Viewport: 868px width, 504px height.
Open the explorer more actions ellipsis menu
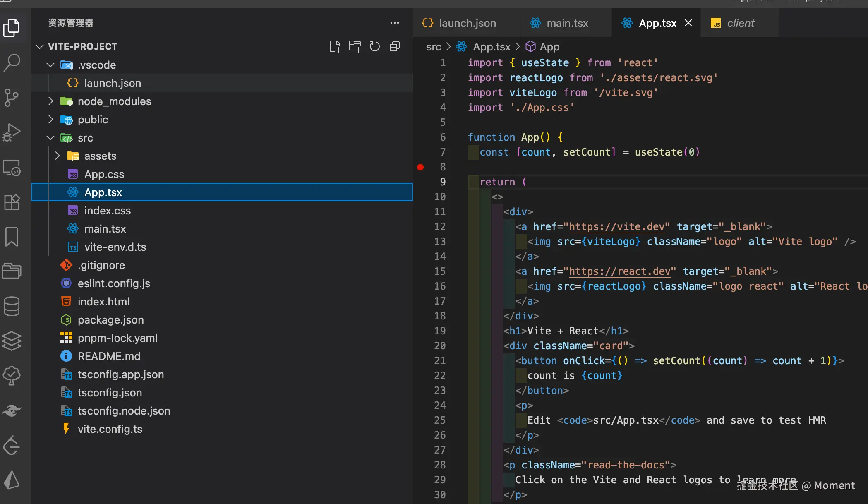tap(395, 23)
